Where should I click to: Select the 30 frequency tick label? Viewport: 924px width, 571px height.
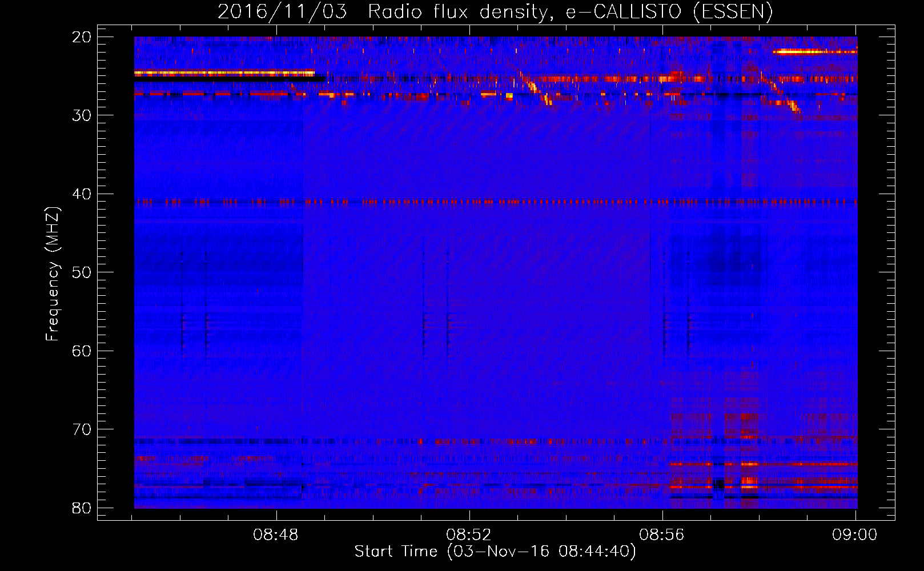[82, 115]
